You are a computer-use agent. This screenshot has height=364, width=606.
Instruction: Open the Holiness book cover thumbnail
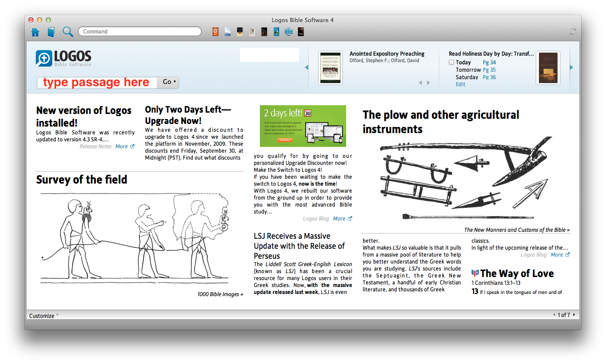tap(548, 68)
